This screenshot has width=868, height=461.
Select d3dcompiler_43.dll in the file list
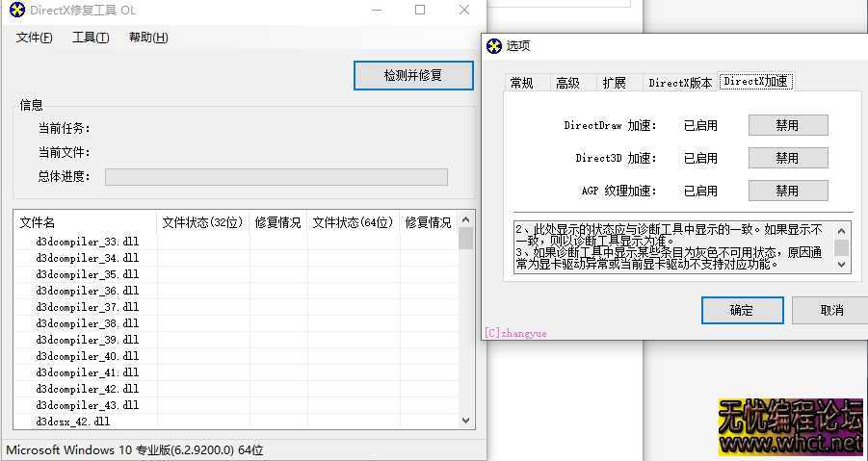tap(88, 405)
